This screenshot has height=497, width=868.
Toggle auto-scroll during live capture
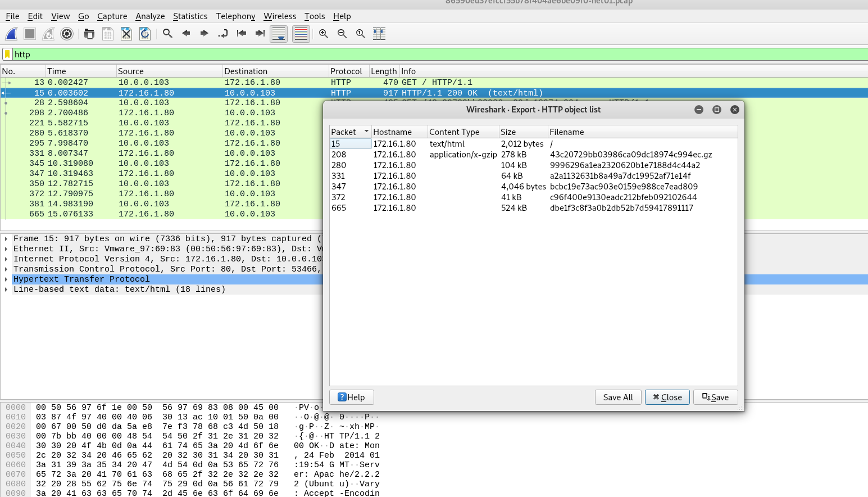pyautogui.click(x=279, y=34)
